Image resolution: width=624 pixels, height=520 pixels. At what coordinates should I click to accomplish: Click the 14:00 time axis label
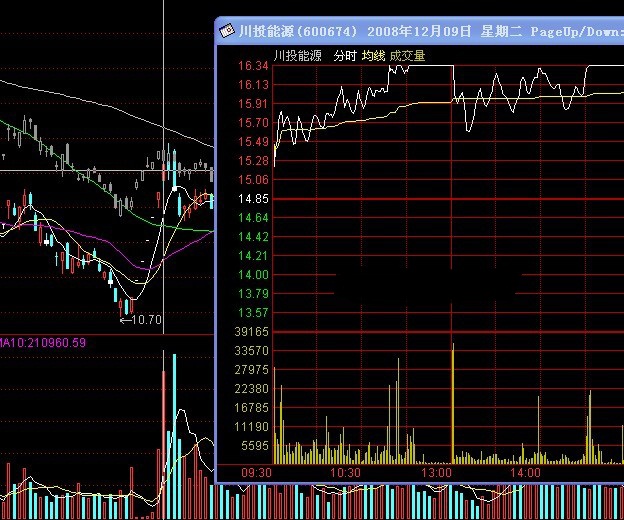(x=526, y=473)
